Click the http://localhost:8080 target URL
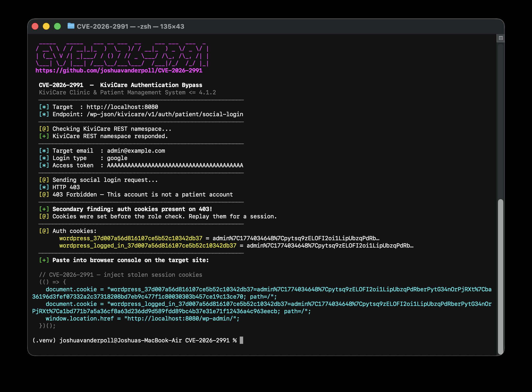 click(x=122, y=107)
